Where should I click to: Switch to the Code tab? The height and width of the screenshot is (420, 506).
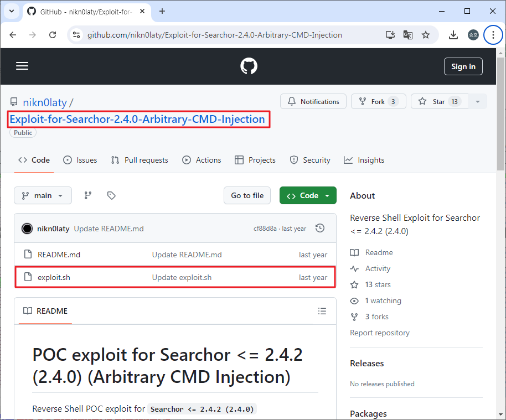click(34, 160)
